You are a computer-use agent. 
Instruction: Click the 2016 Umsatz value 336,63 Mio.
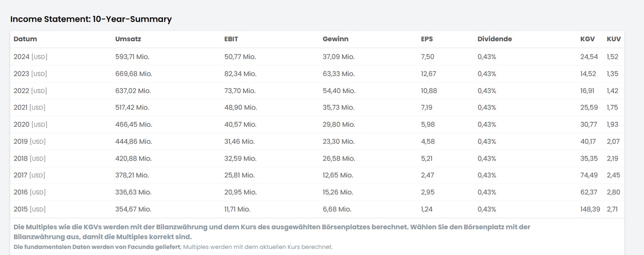pyautogui.click(x=133, y=192)
